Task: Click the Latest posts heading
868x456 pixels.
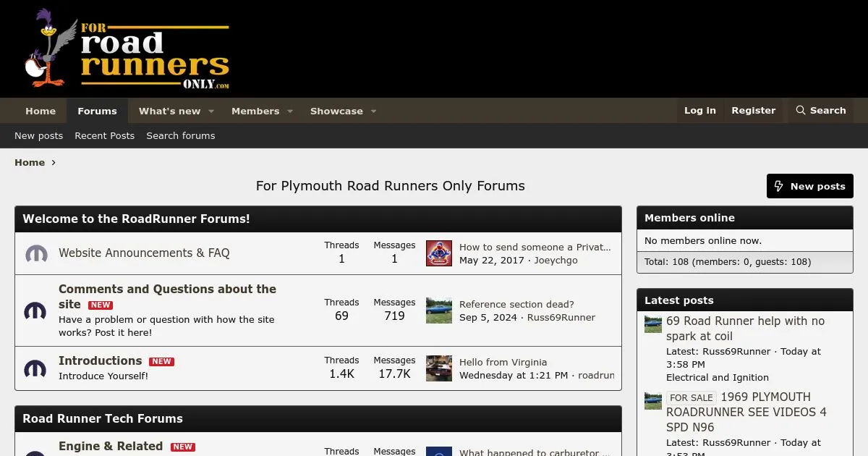Action: click(679, 300)
